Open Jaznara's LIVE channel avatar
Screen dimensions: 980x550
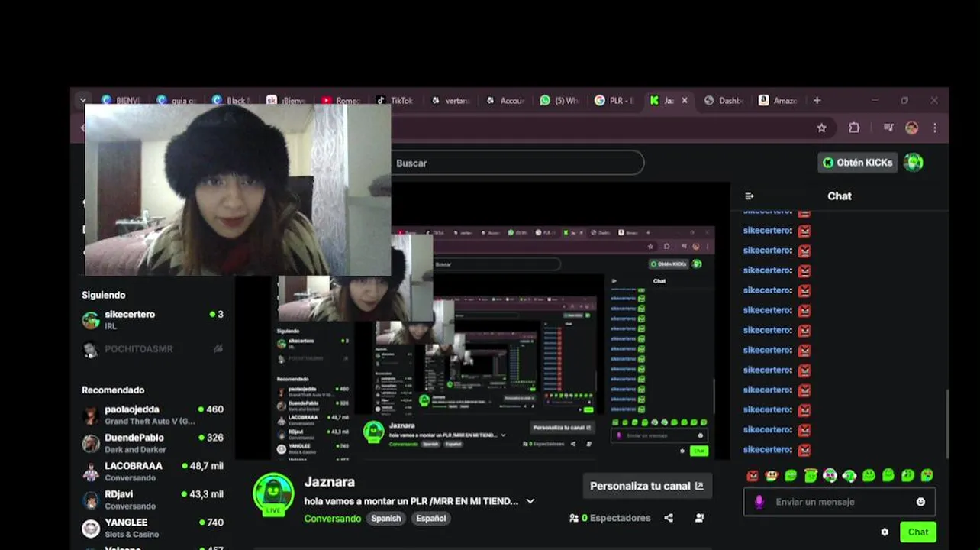(x=273, y=493)
